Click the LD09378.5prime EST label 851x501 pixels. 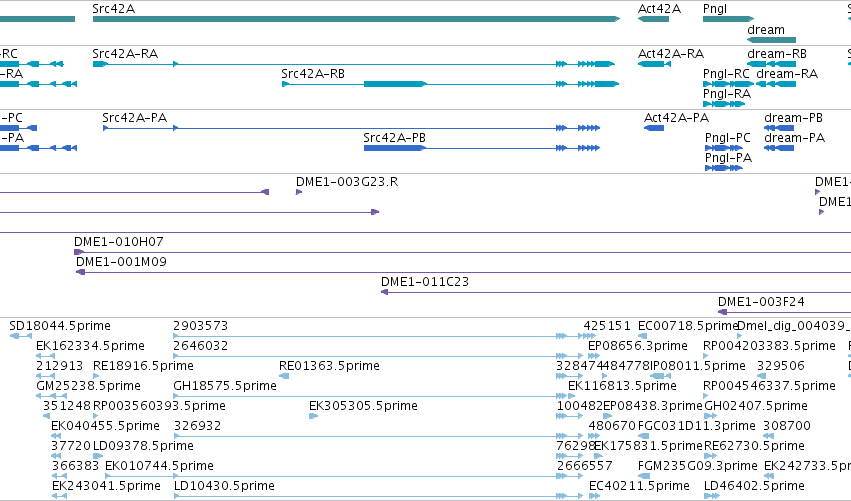pyautogui.click(x=143, y=446)
